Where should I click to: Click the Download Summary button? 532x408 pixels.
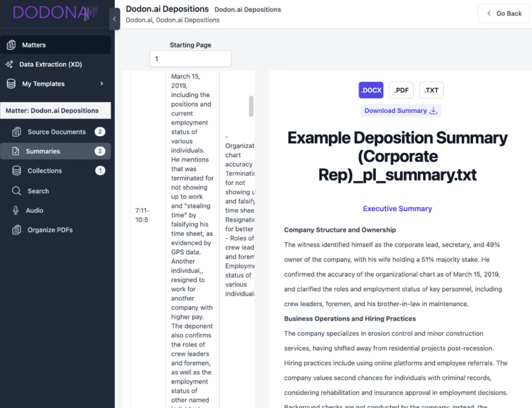point(401,111)
